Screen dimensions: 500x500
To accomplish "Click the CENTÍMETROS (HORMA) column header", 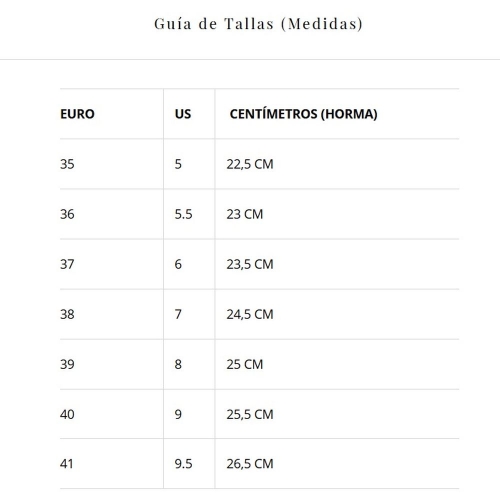I will [x=303, y=114].
